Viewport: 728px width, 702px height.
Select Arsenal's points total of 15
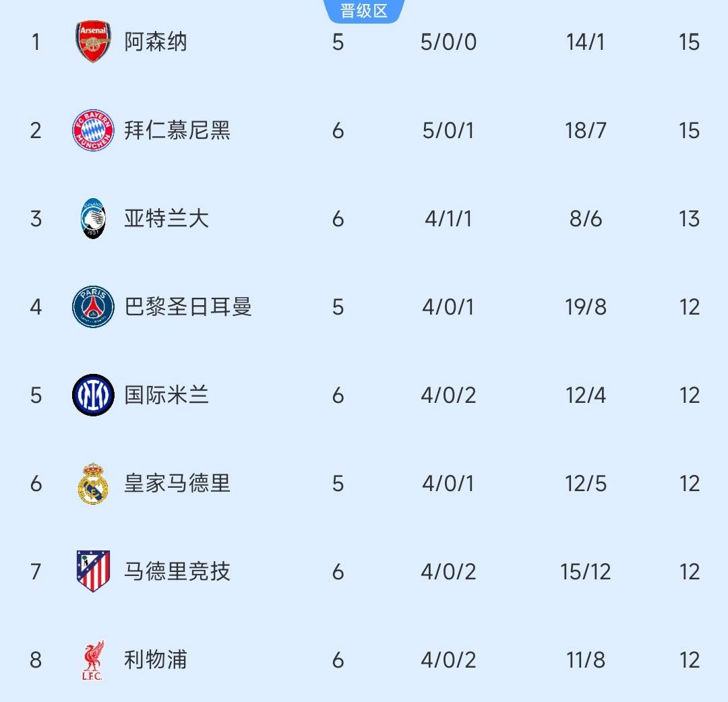tap(689, 42)
